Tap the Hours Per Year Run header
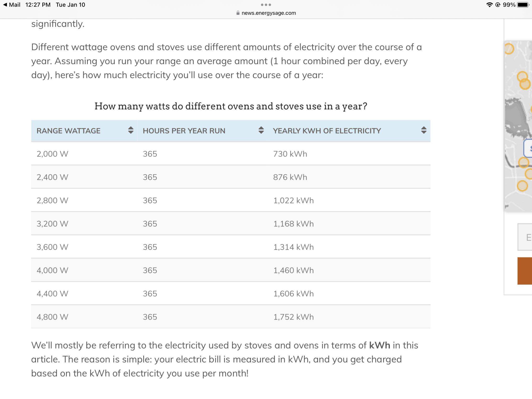Image resolution: width=532 pixels, height=399 pixels. point(184,131)
